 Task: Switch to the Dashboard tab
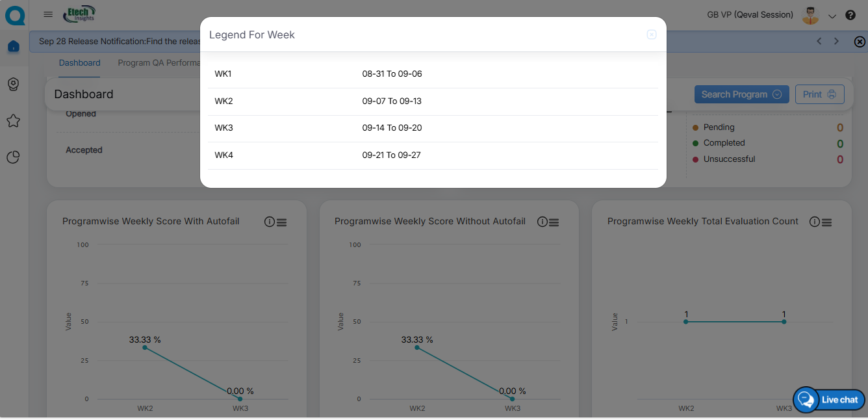[x=79, y=63]
